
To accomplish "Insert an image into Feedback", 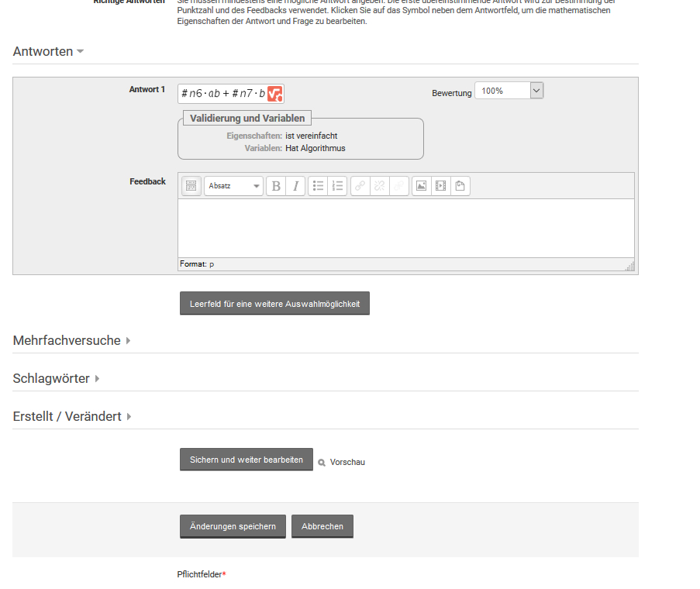I will pos(421,186).
